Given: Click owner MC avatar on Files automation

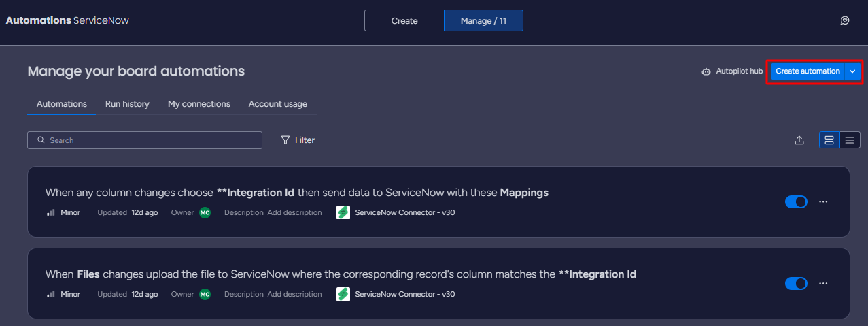Looking at the screenshot, I should pos(205,294).
